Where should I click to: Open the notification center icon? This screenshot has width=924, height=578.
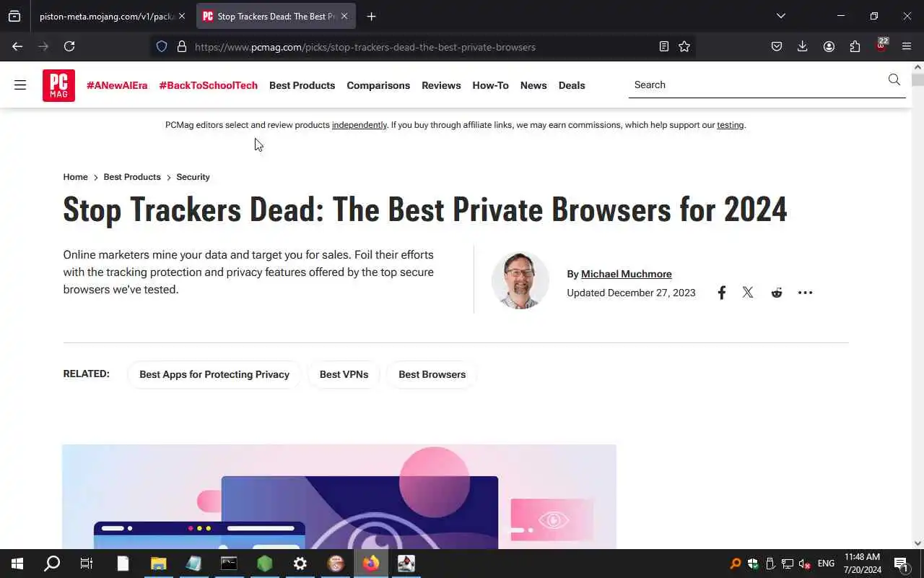tap(901, 564)
